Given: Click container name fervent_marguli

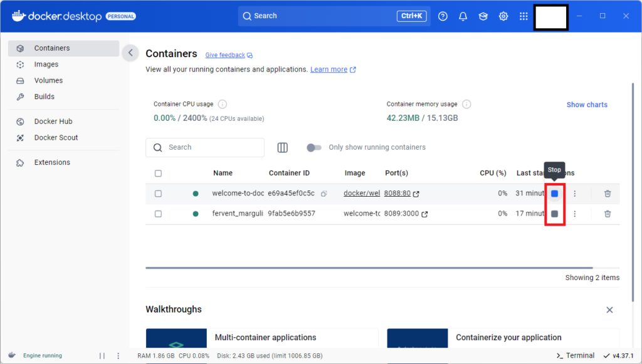Looking at the screenshot, I should [238, 213].
